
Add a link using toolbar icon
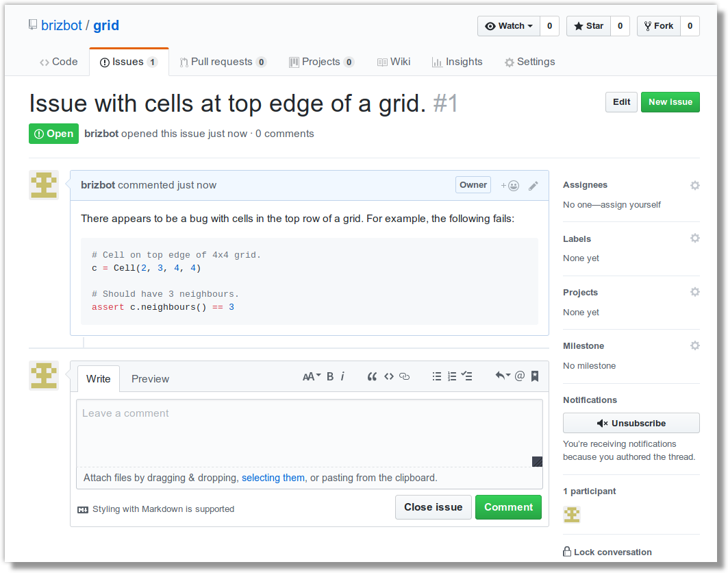404,376
